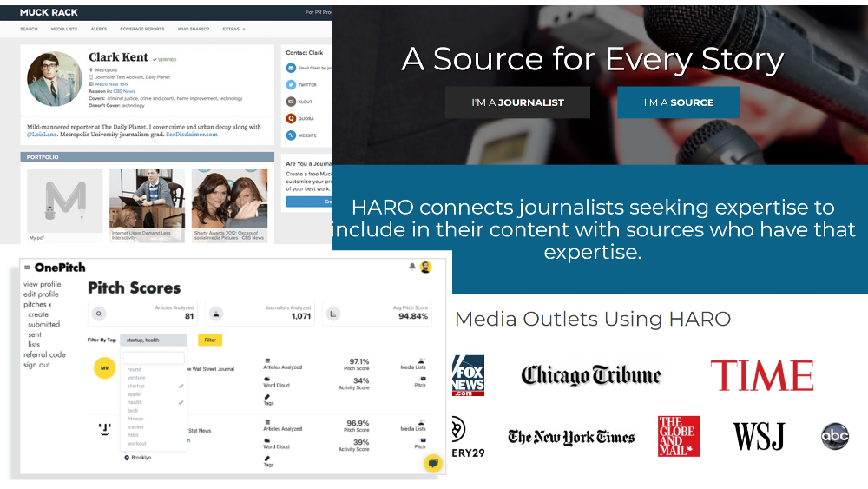Open the yellow OnePitch chat bubble icon
This screenshot has height=489, width=868.
[433, 463]
